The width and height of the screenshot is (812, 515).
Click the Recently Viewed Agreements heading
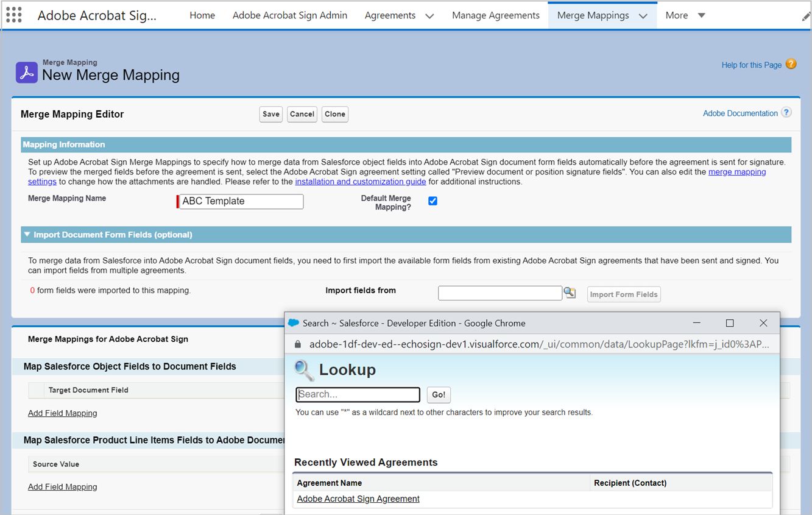coord(366,462)
